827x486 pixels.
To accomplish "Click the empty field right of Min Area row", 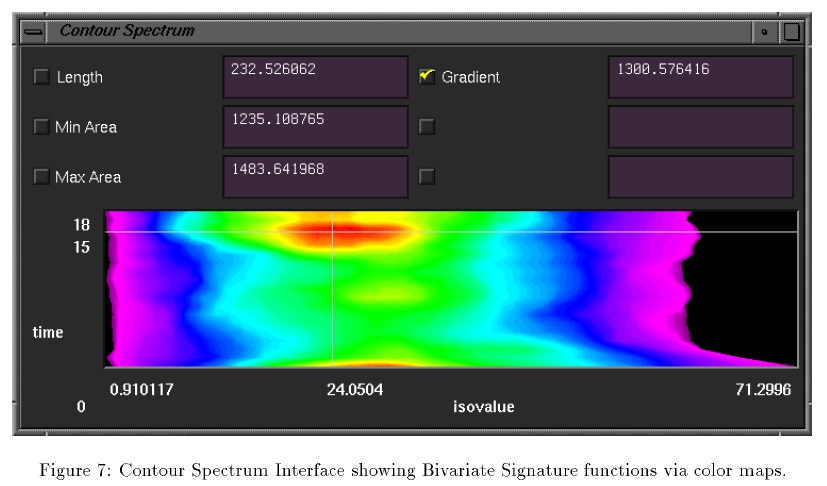I will tap(701, 127).
